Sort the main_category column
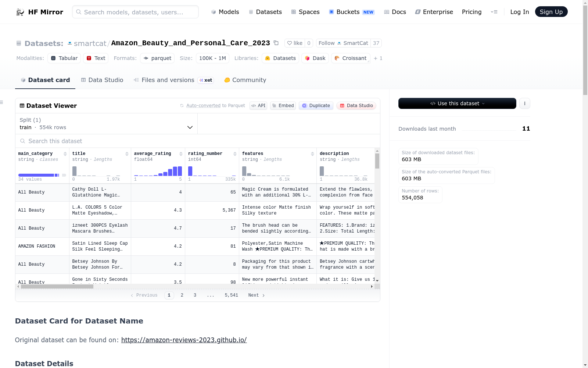 (x=65, y=154)
